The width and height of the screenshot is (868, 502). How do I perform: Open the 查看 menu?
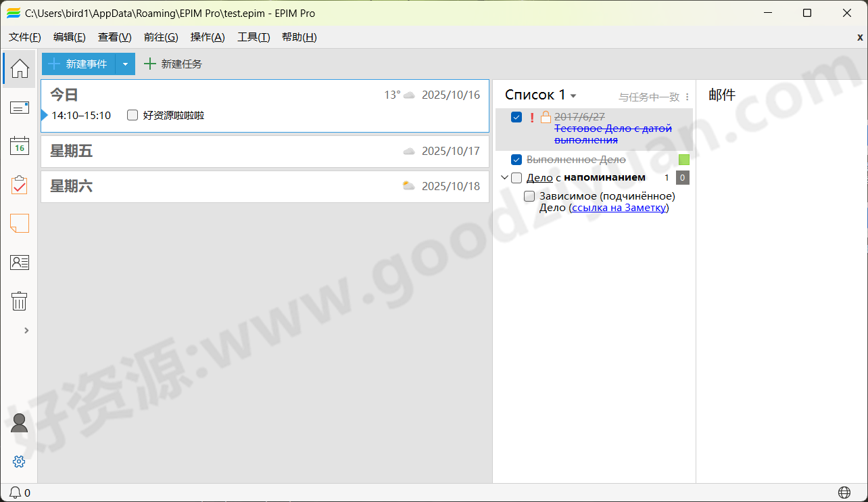click(114, 37)
